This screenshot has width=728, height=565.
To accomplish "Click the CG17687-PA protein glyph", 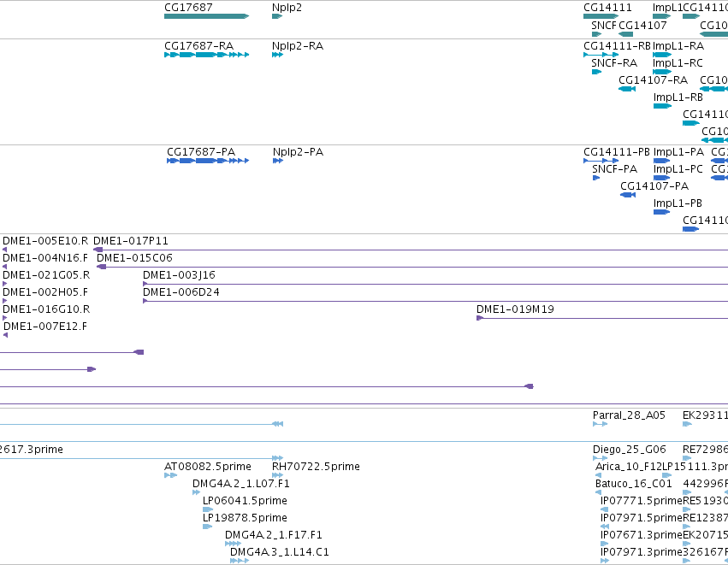I will [x=208, y=161].
